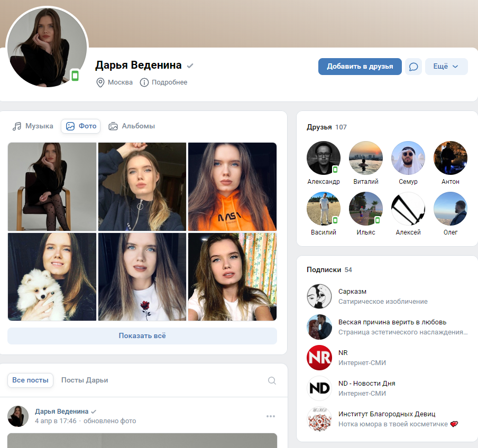This screenshot has width=478, height=448.
Task: Click the info icon beside Подробнее
Action: tap(144, 82)
